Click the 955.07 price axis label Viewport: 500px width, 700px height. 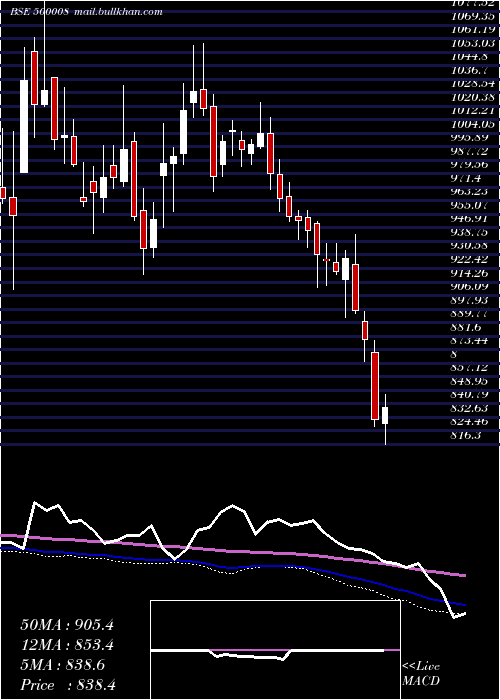471,205
